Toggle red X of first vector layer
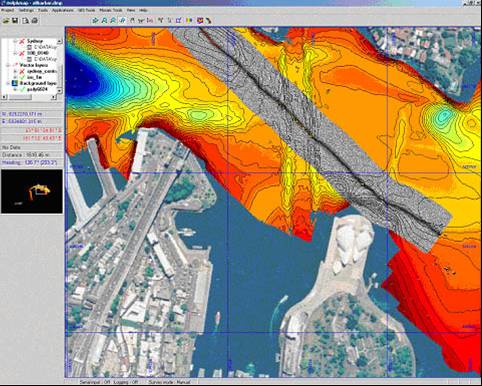 [x=22, y=71]
